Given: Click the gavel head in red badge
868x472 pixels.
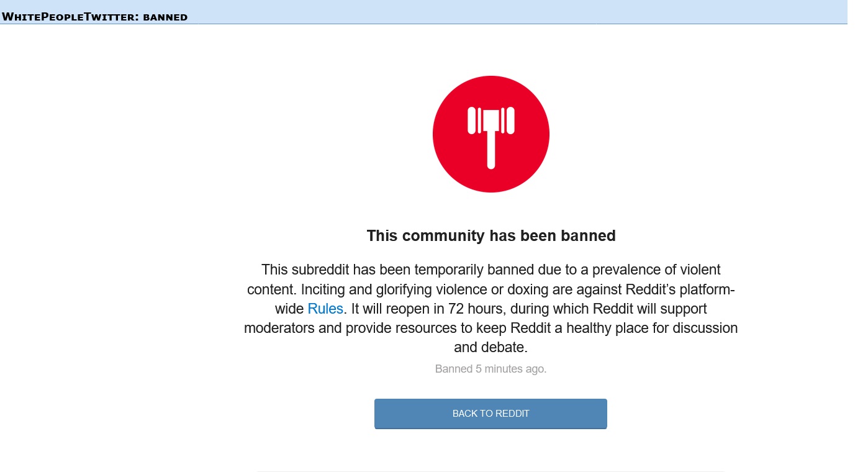Looking at the screenshot, I should click(491, 120).
